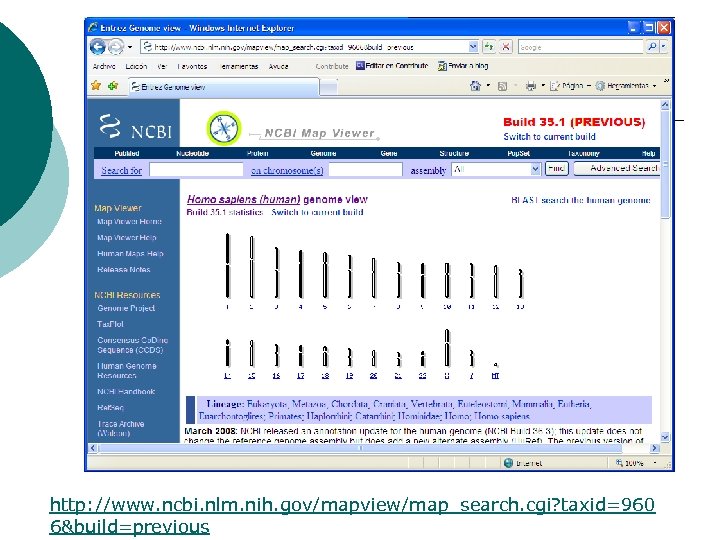This screenshot has height=540, width=720.
Task: Select the Entrez Genome view tab
Action: 222,86
